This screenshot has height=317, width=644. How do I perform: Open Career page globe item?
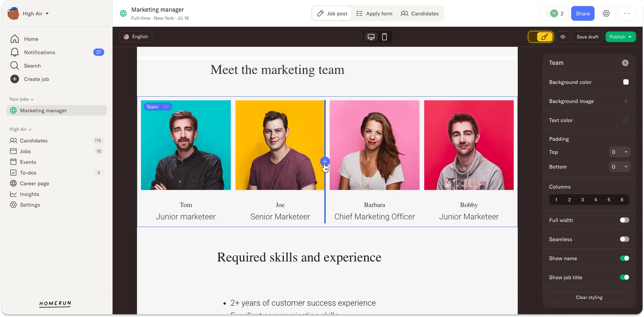coord(34,183)
